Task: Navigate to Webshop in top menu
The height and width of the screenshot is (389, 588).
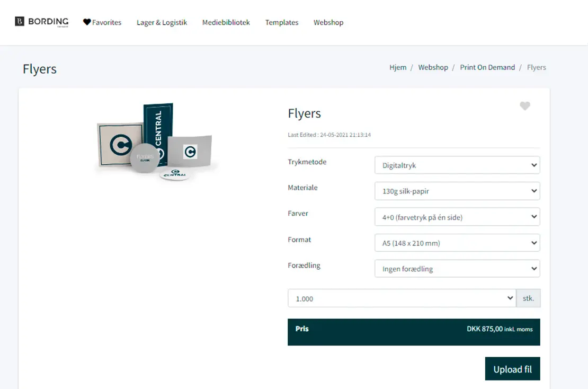Action: coord(328,22)
